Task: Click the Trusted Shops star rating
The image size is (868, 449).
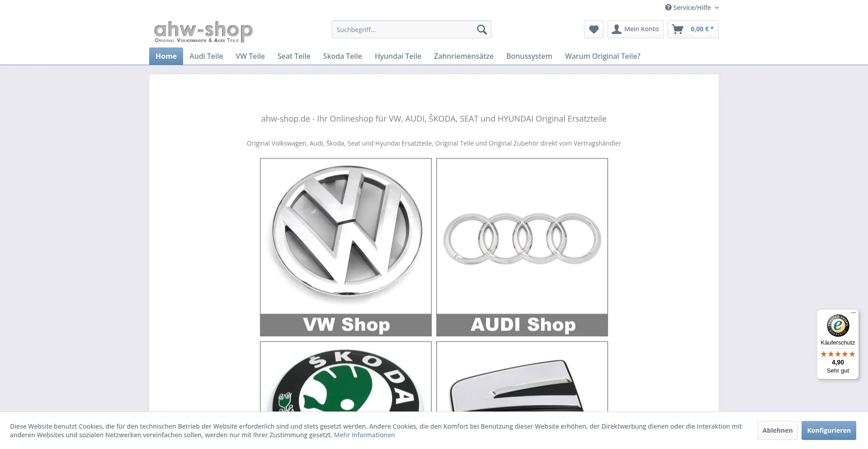Action: coord(838,354)
